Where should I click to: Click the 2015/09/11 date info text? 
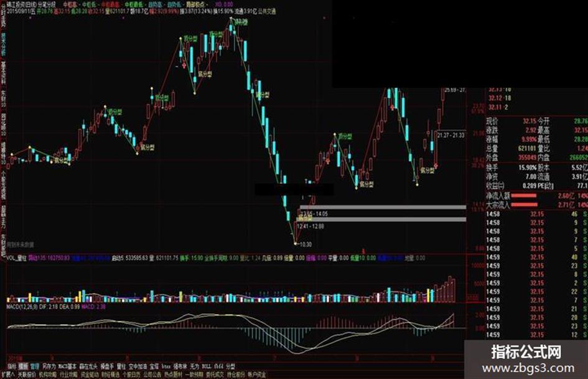[21, 12]
